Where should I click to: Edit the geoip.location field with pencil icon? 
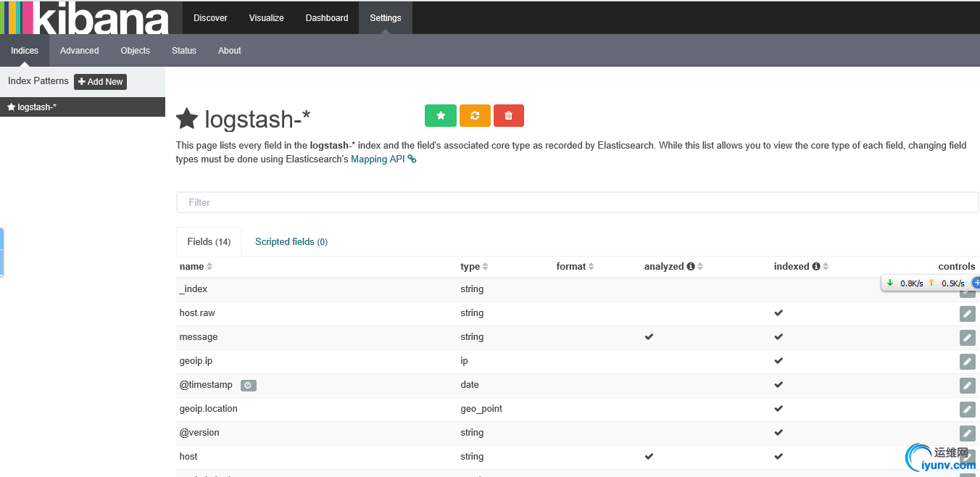click(x=967, y=410)
